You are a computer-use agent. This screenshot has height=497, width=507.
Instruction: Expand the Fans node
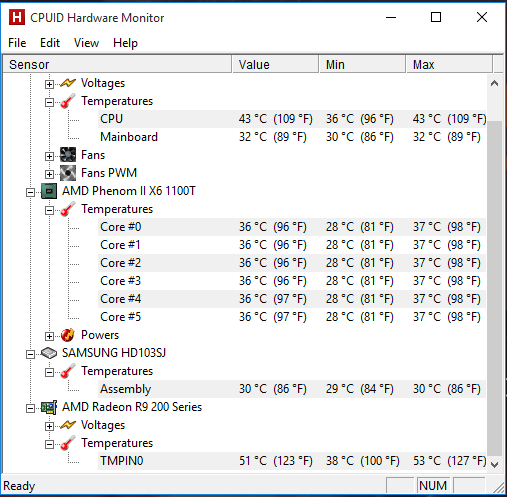49,156
